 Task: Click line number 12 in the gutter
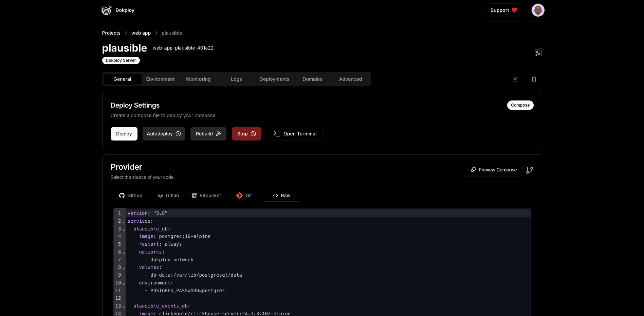(x=118, y=298)
